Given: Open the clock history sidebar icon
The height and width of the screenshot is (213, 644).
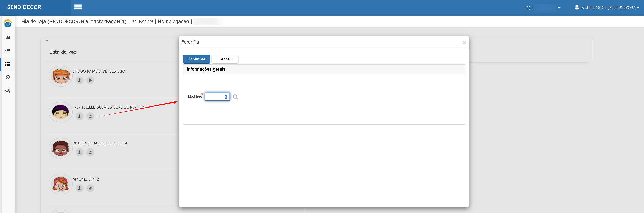Looking at the screenshot, I should coord(8,77).
